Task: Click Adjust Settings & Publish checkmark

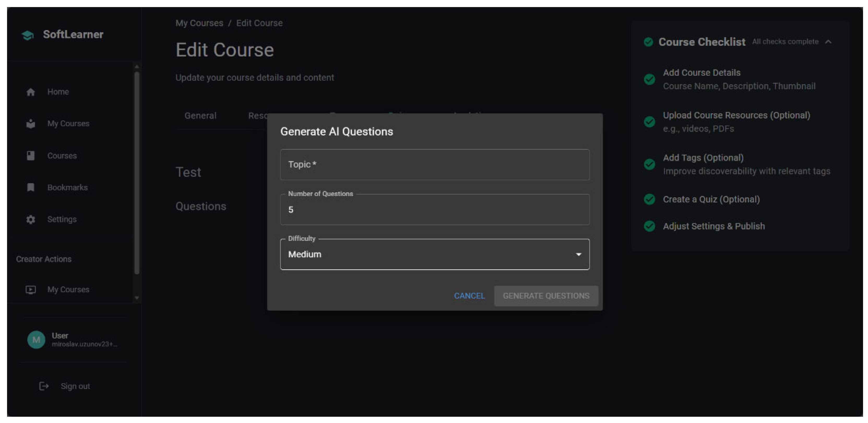Action: click(x=649, y=226)
